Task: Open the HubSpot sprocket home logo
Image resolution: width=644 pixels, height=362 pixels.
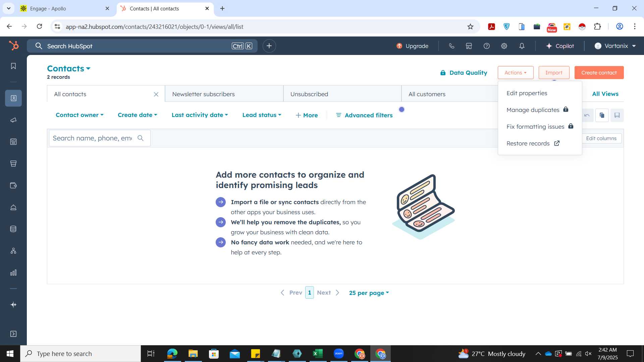Action: [x=13, y=46]
